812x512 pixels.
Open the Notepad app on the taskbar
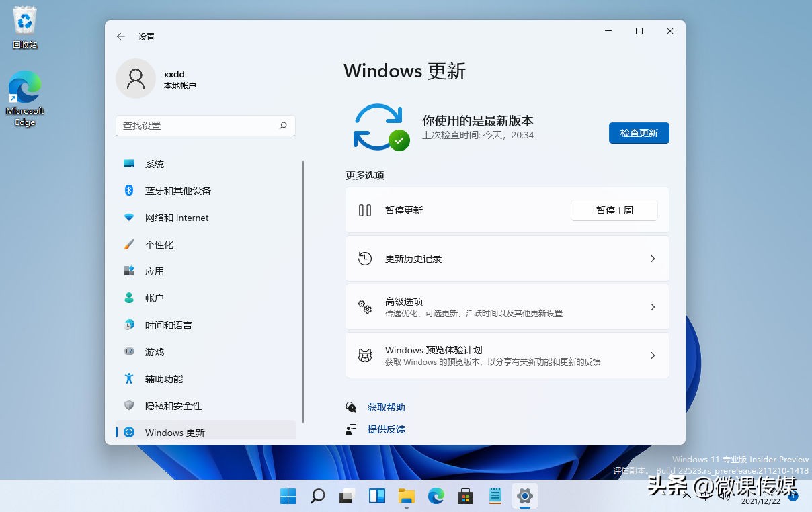(x=495, y=497)
